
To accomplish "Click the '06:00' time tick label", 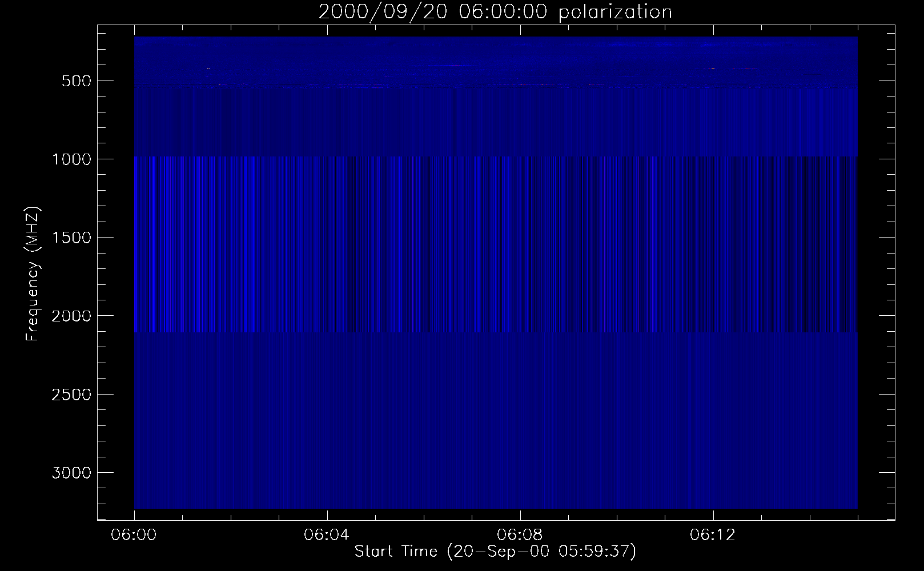I will [134, 535].
